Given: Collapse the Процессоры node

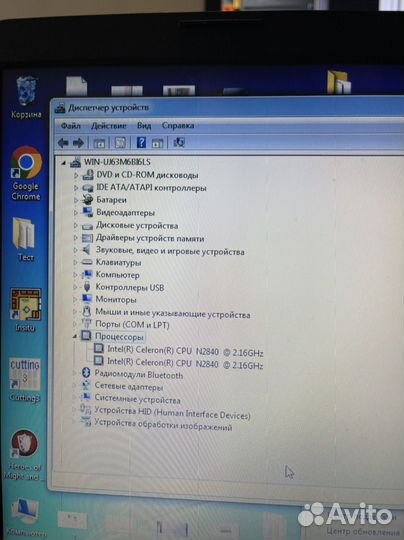Looking at the screenshot, I should [75, 336].
